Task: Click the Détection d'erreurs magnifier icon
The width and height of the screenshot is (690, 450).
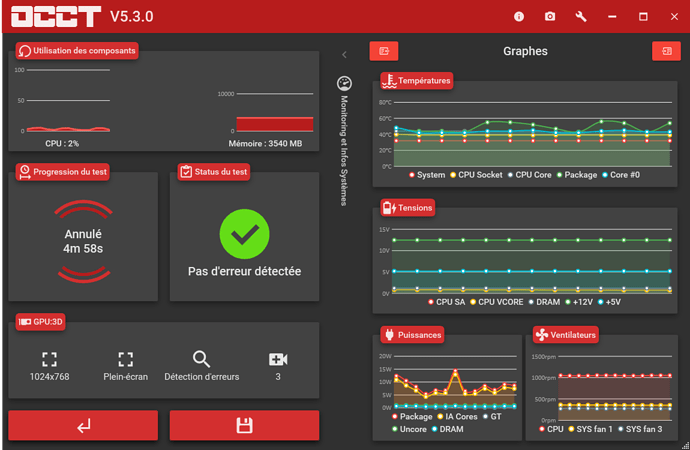Action: 201,359
